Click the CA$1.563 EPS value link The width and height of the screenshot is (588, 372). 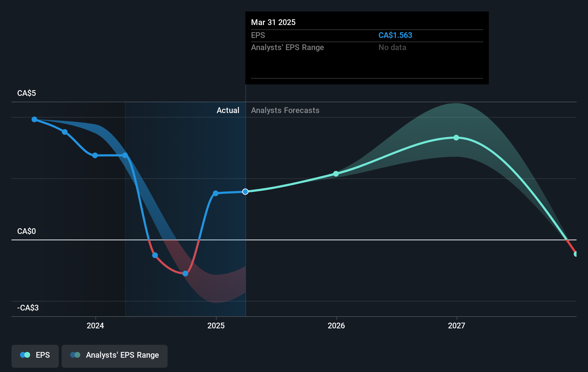pos(395,35)
